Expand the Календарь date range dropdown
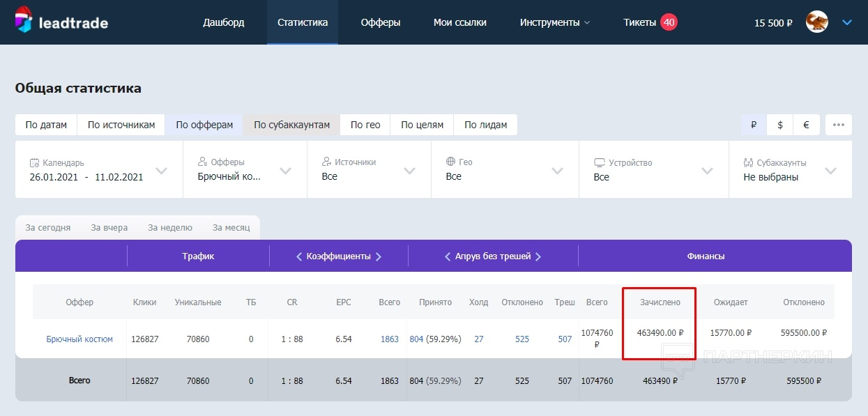The image size is (868, 416). tap(161, 171)
